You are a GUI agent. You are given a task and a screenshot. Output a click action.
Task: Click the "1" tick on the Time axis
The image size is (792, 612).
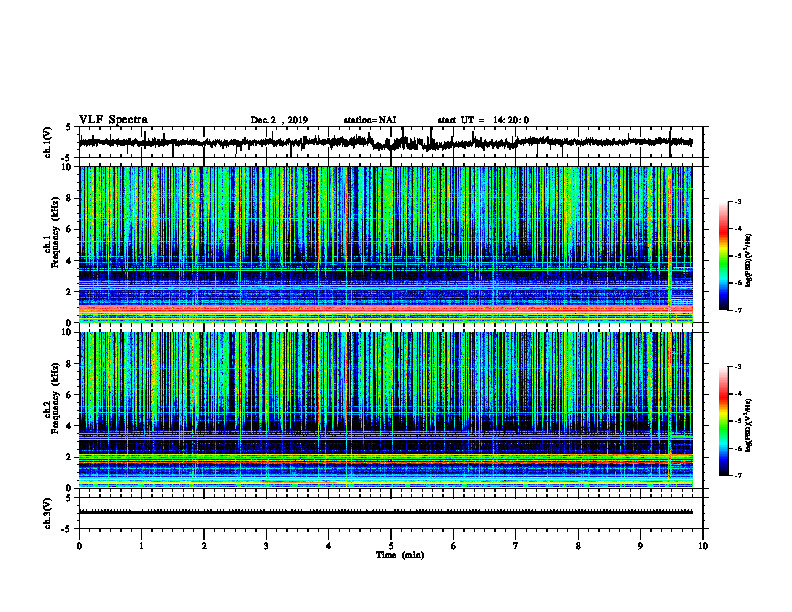141,546
